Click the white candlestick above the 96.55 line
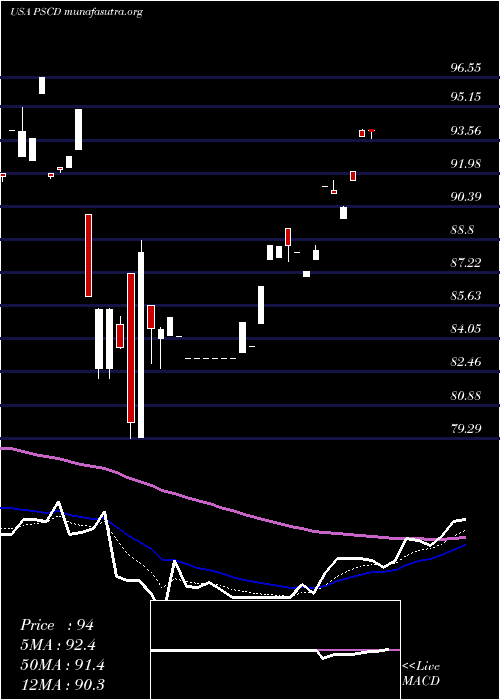The height and width of the screenshot is (700, 500). click(42, 85)
